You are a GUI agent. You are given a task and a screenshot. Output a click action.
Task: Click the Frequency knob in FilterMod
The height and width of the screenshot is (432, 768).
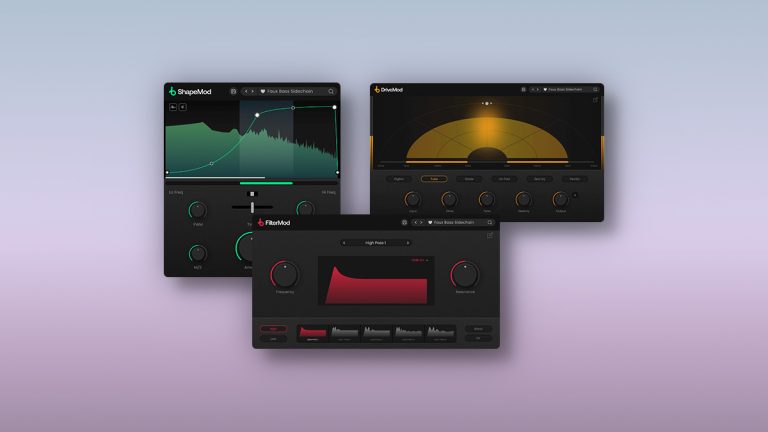285,274
